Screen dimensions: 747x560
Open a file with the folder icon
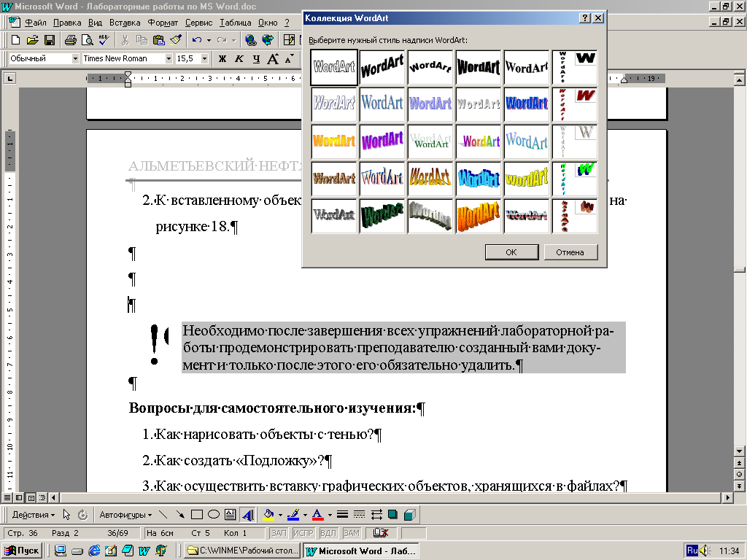click(x=32, y=40)
